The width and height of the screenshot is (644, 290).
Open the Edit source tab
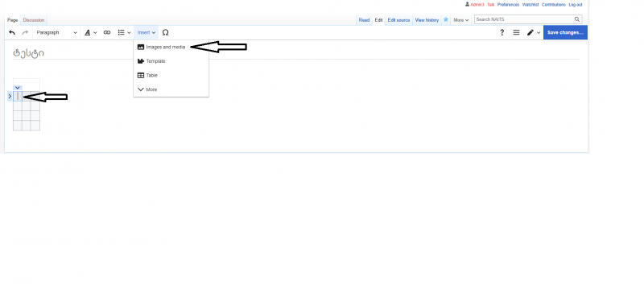click(398, 20)
